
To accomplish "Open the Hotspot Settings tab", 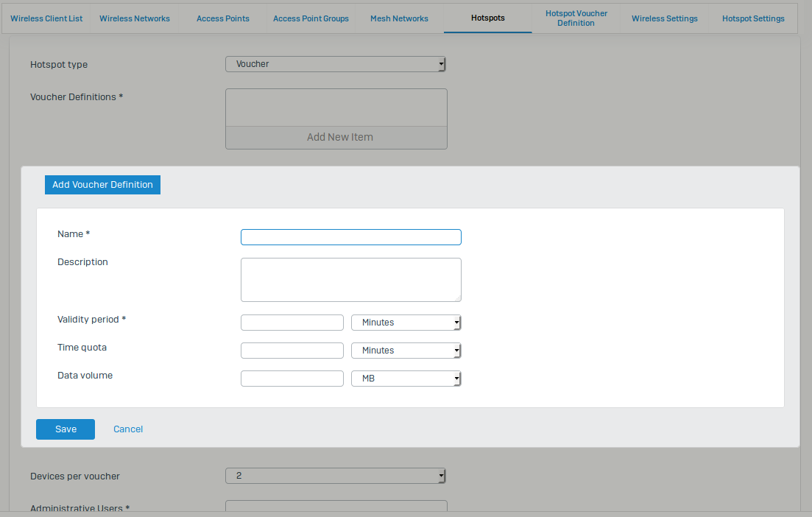I will [x=753, y=18].
